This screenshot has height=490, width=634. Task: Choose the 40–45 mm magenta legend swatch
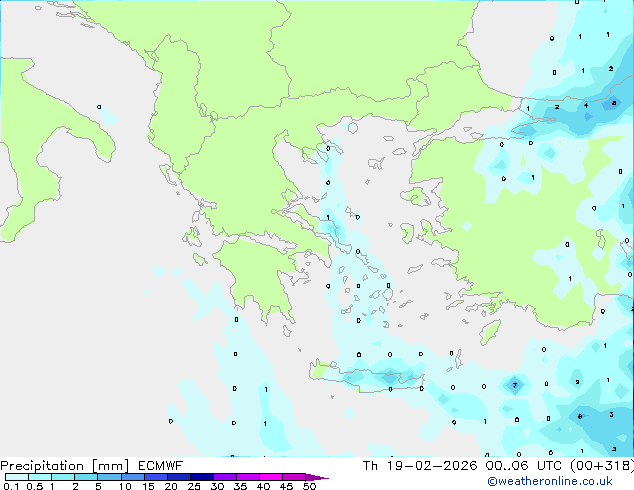271,477
